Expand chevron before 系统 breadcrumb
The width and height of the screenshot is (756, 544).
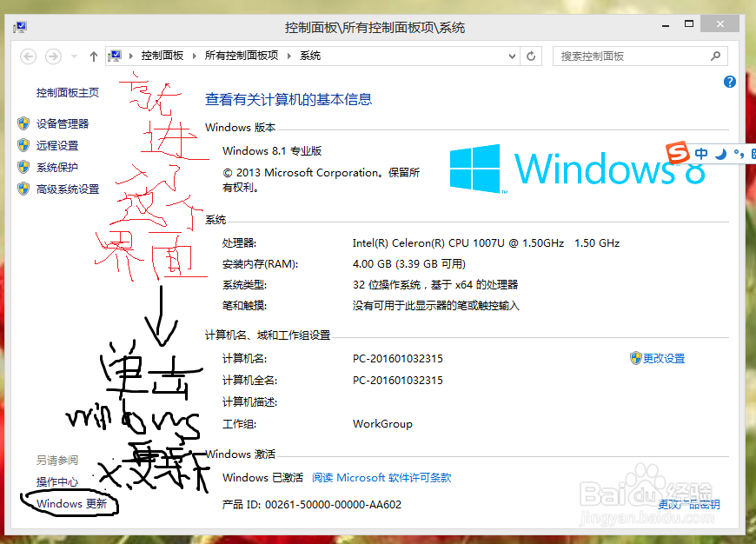288,56
